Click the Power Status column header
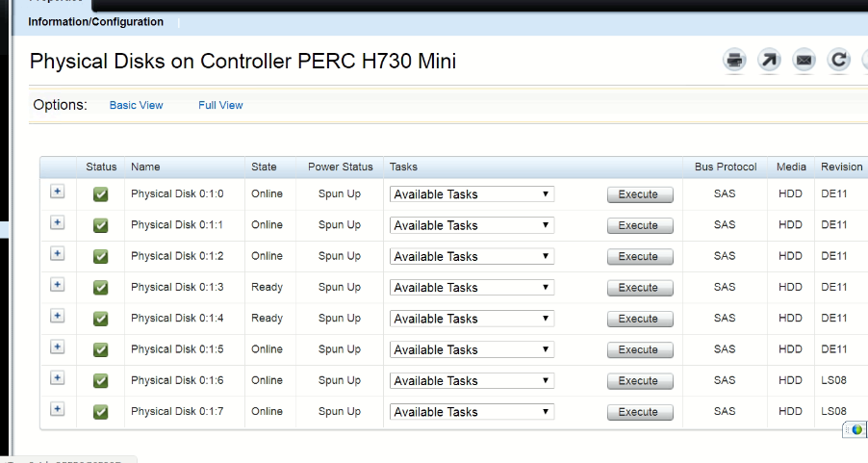Viewport: 868px width, 463px height. [x=339, y=167]
